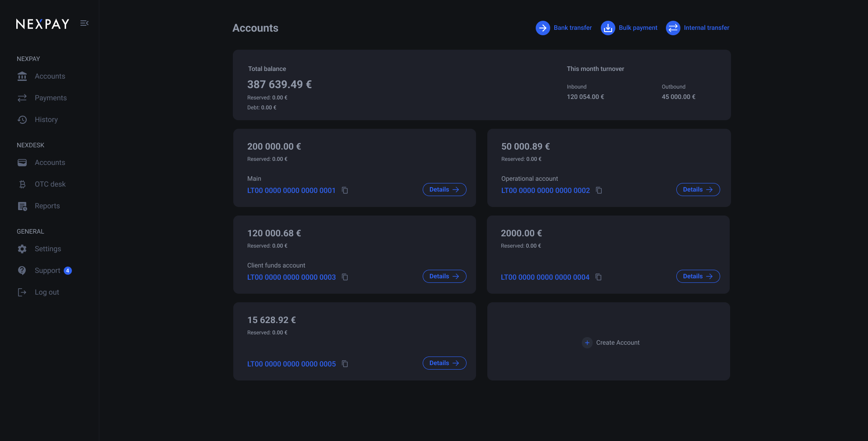The width and height of the screenshot is (868, 441).
Task: Click the 50 000.89 € balance
Action: [525, 146]
